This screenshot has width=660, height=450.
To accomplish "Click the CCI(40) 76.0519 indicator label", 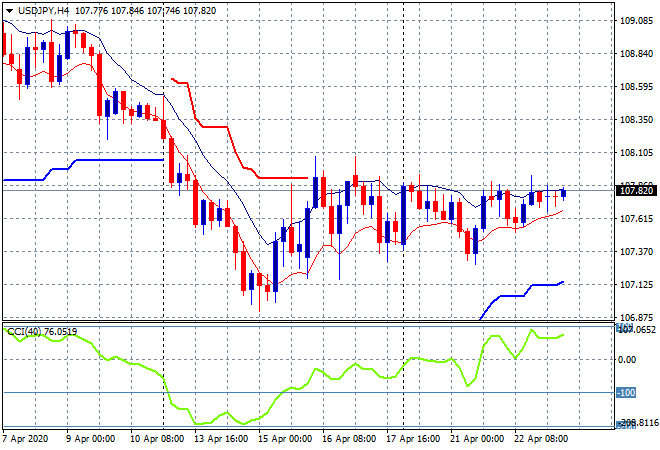I will (x=42, y=332).
